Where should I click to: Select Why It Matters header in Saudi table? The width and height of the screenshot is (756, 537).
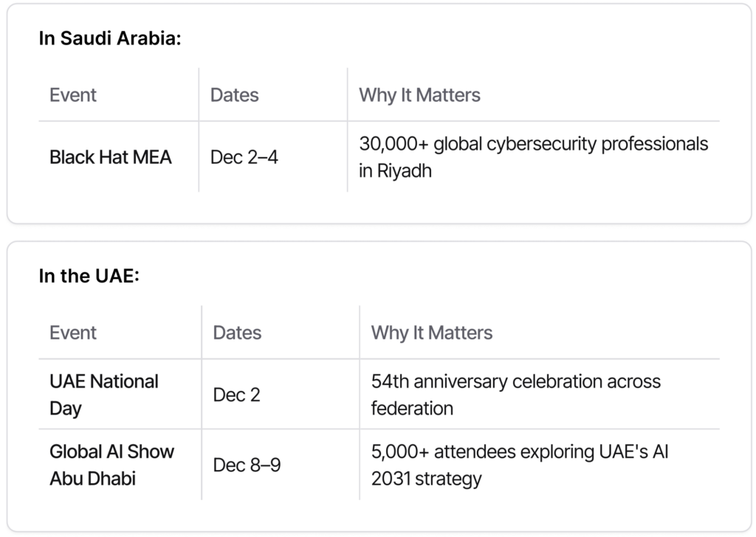tap(419, 95)
